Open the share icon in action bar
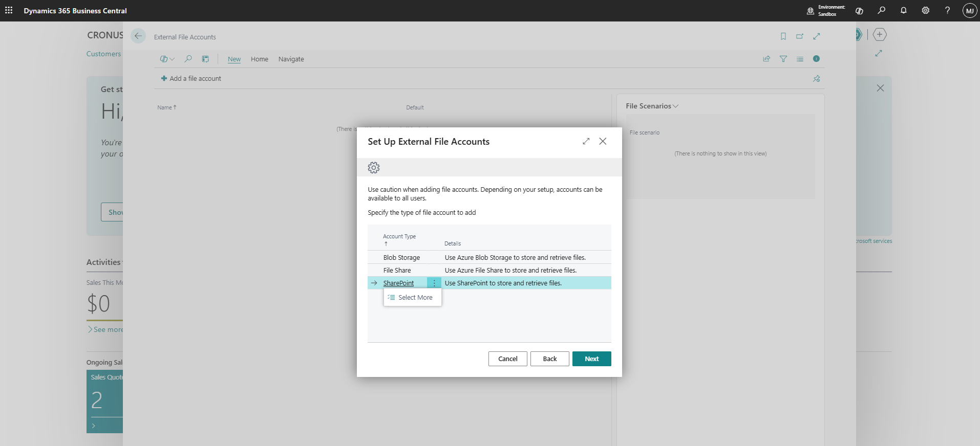980x446 pixels. pyautogui.click(x=766, y=59)
